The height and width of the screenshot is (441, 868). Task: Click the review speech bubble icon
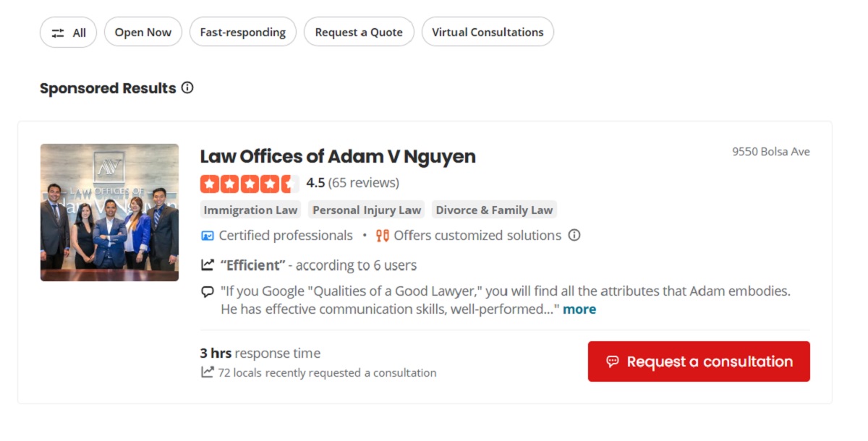point(208,292)
